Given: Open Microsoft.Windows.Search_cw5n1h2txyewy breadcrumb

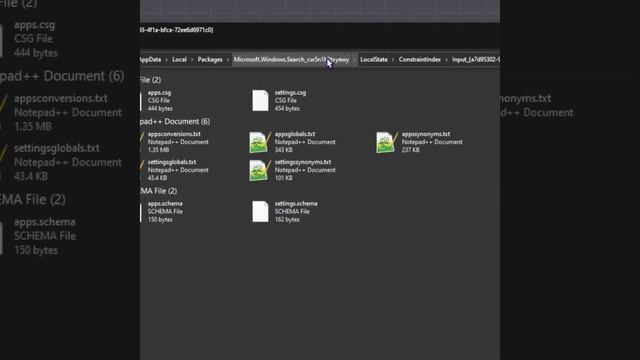Looking at the screenshot, I should tap(291, 60).
